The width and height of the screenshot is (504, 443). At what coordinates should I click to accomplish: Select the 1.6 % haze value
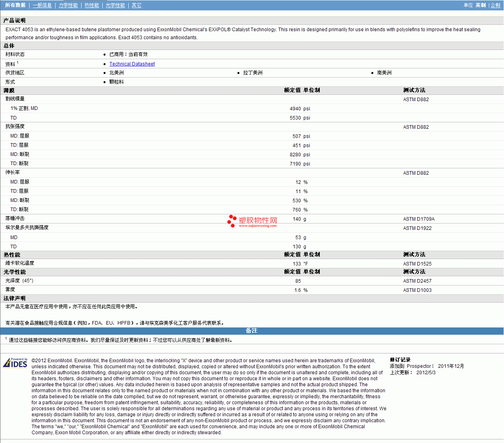(x=301, y=290)
